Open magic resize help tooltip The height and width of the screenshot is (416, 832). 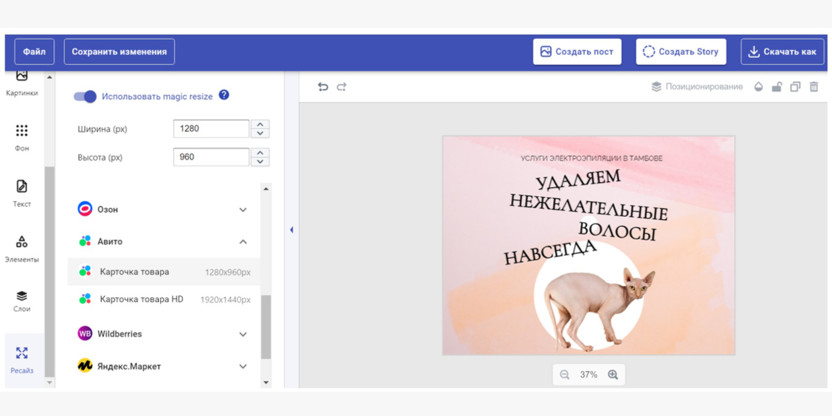[224, 95]
